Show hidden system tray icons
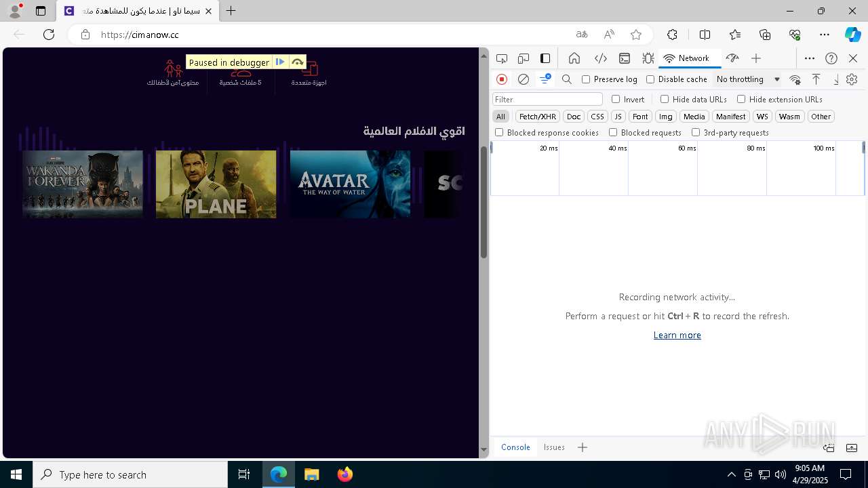The width and height of the screenshot is (868, 488). pyautogui.click(x=731, y=474)
